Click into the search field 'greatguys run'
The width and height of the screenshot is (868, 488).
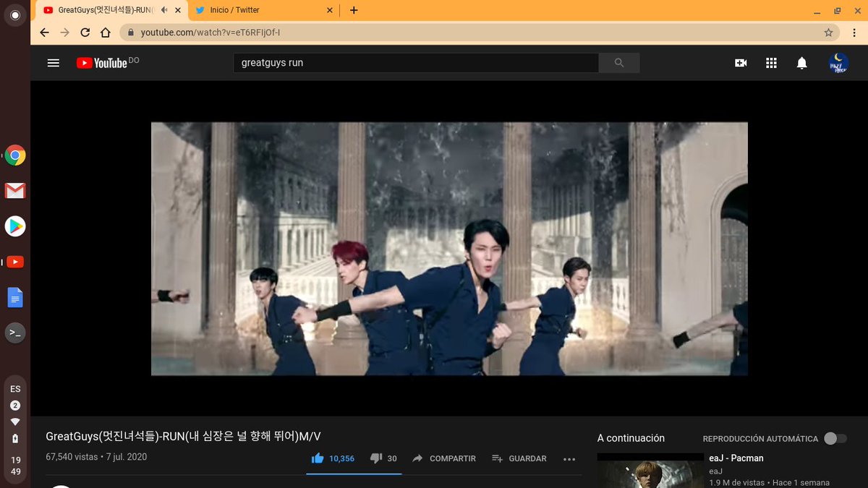tap(416, 63)
